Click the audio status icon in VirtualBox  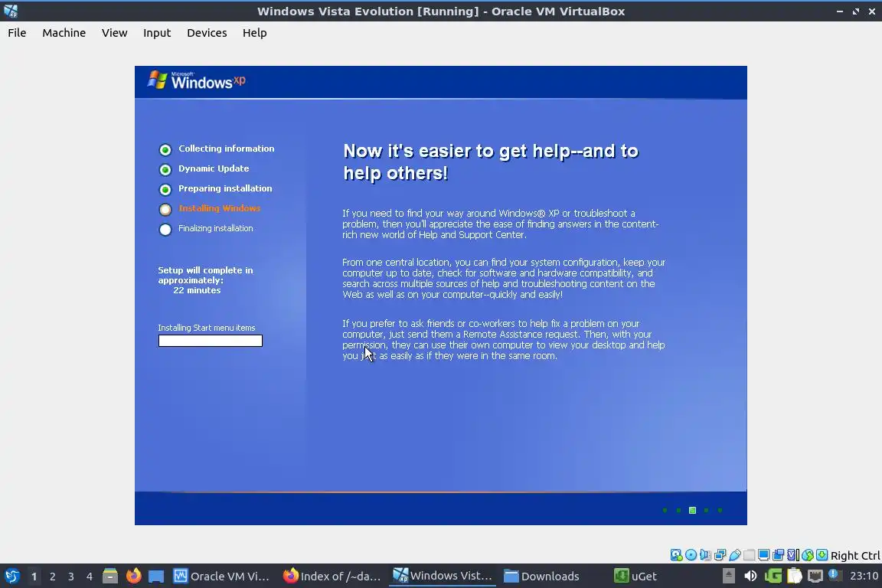[705, 555]
